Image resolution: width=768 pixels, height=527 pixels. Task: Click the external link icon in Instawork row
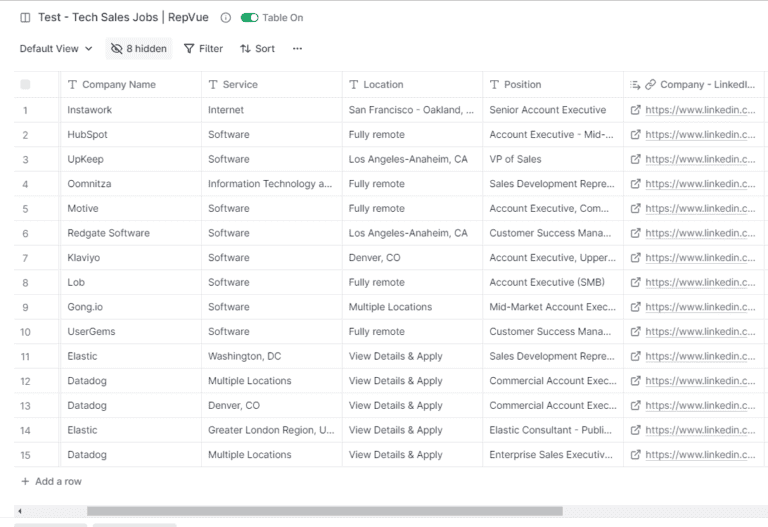pyautogui.click(x=635, y=110)
